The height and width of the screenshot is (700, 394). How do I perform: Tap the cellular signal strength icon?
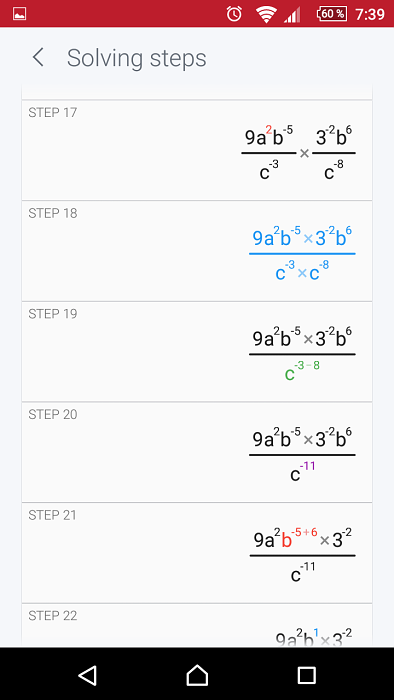[x=292, y=15]
